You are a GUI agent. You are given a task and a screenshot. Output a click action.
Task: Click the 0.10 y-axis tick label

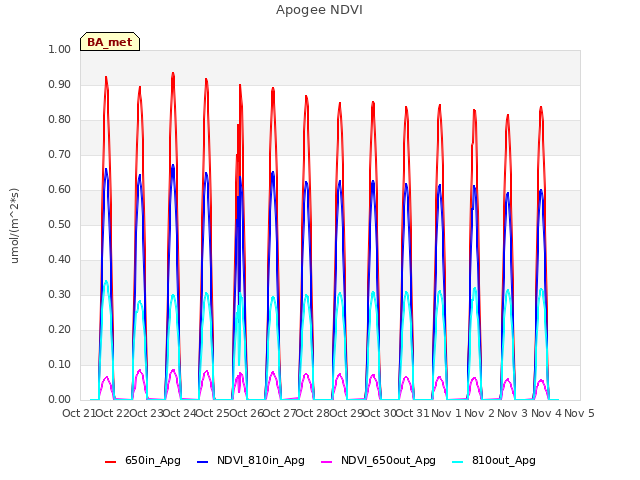[60, 364]
